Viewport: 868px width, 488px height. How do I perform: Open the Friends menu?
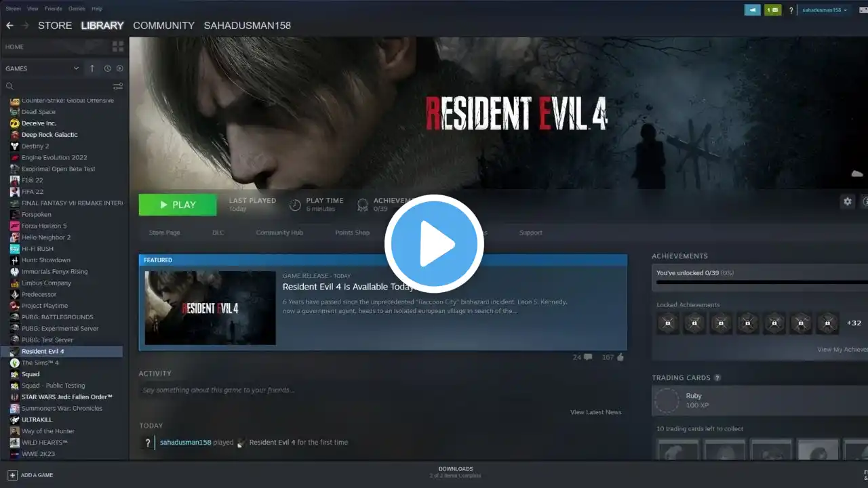[53, 9]
